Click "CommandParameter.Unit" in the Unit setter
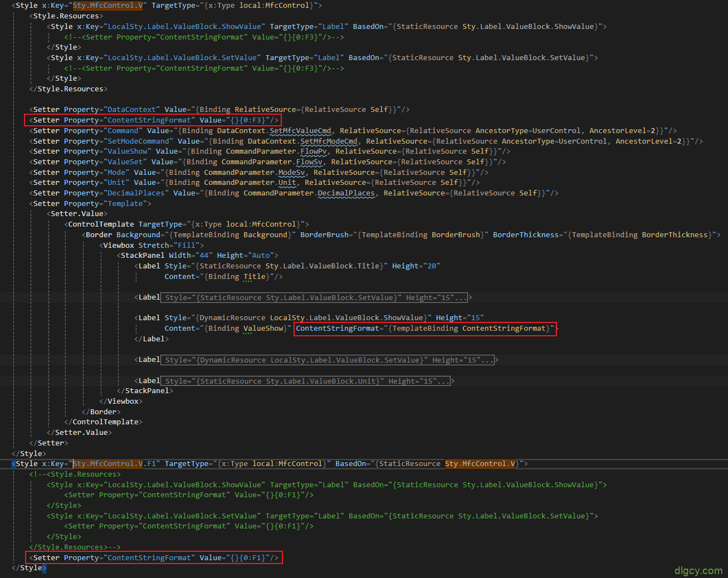Viewport: 728px width, 578px height. click(x=250, y=183)
